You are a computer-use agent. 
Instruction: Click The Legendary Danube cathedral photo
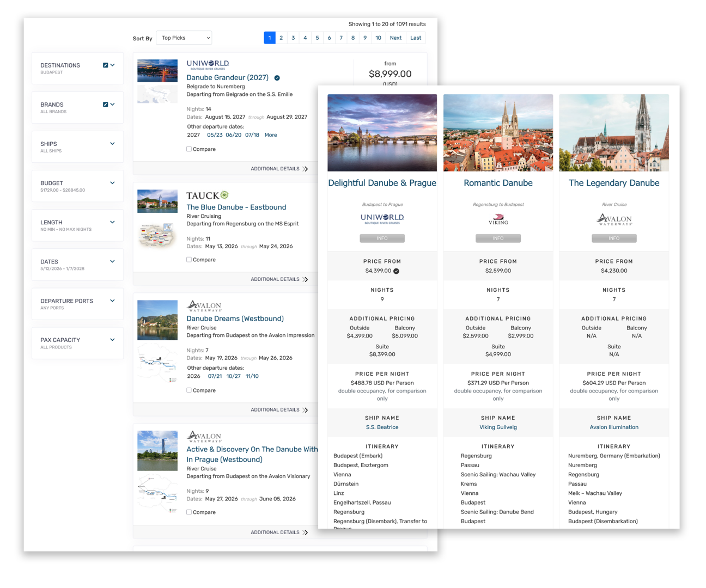(x=614, y=133)
